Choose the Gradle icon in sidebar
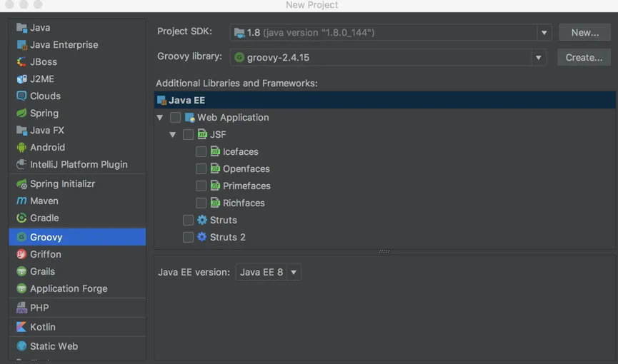 coord(21,218)
